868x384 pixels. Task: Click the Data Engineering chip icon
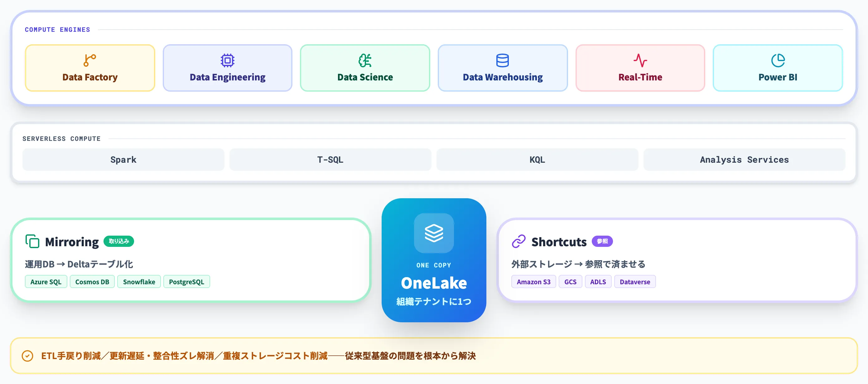228,60
